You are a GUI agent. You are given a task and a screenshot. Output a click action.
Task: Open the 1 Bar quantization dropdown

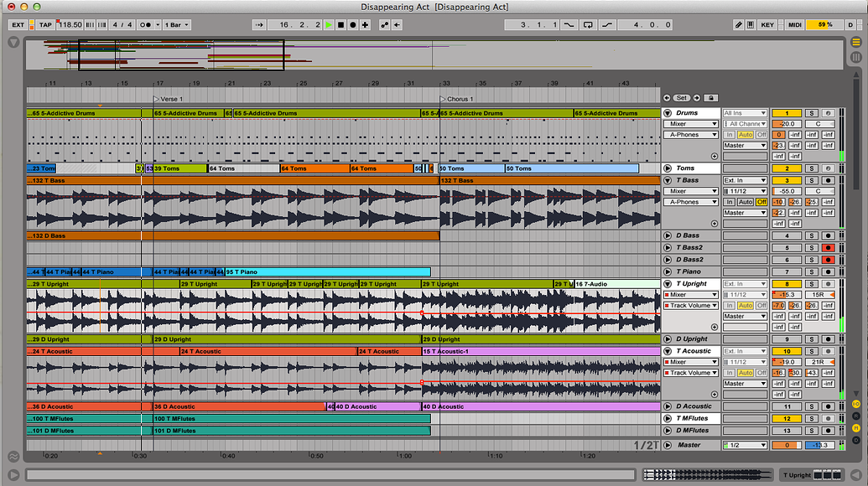(176, 25)
